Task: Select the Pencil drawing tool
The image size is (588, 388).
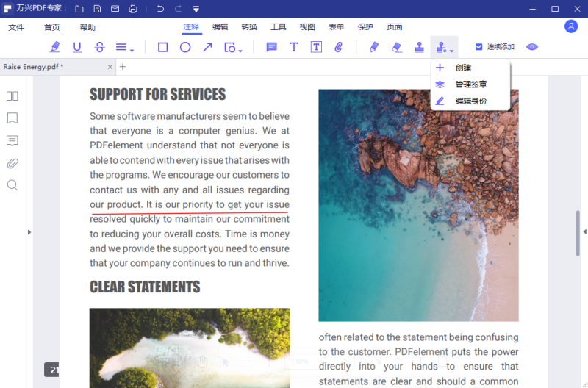Action: (374, 47)
